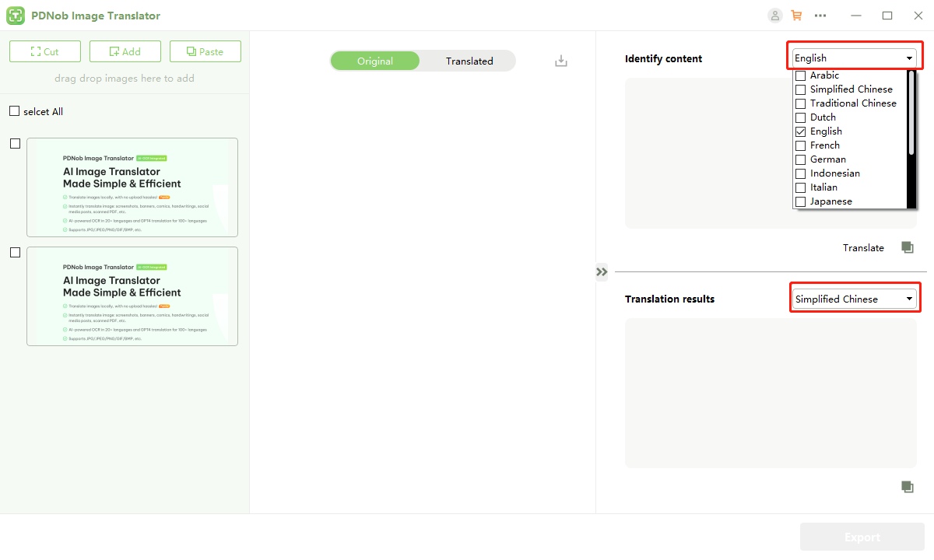Screen dimensions: 934x560
Task: Collapse the English identify language dropdown
Action: (x=909, y=58)
